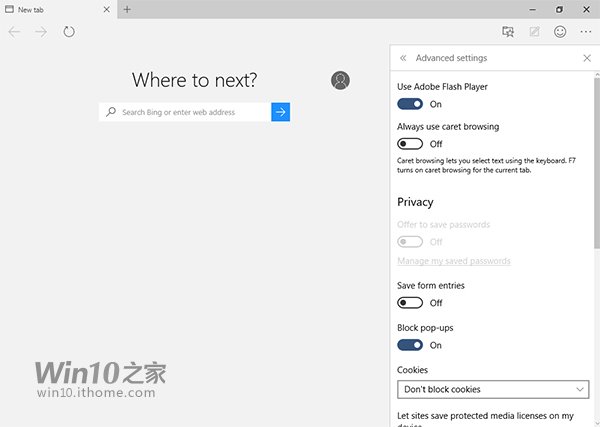Disable the Use Adobe Flash Player toggle
The image size is (600, 427).
click(410, 104)
